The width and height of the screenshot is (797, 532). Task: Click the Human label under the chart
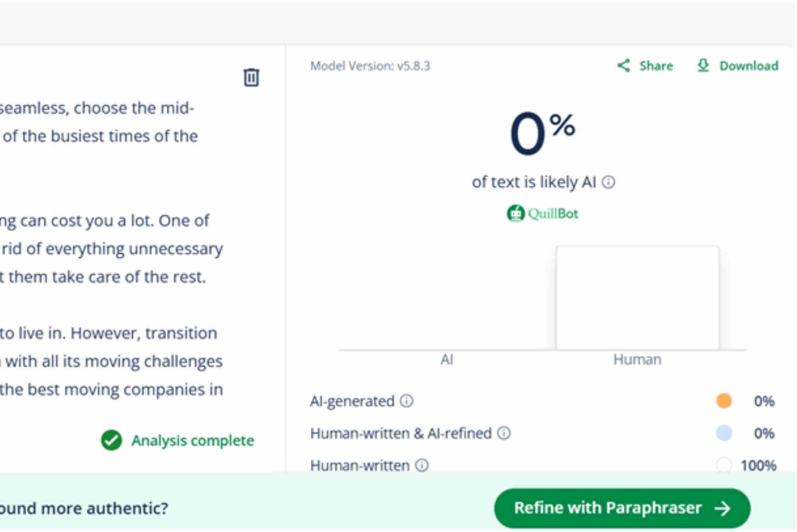[x=637, y=360]
